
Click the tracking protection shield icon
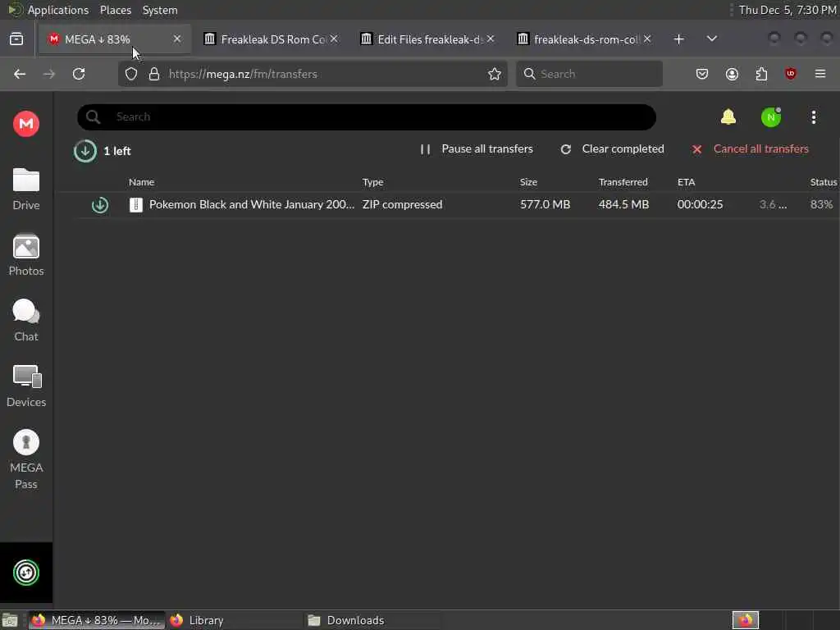pos(130,74)
